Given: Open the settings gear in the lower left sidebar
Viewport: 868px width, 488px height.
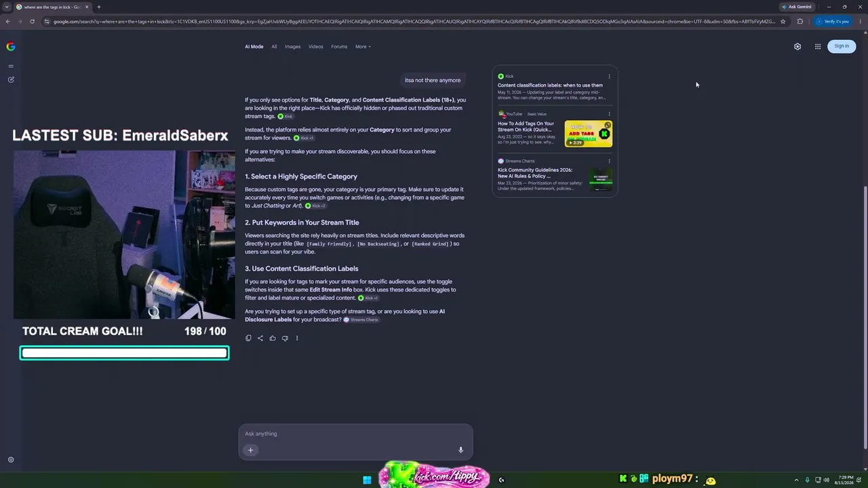Looking at the screenshot, I should point(11,460).
